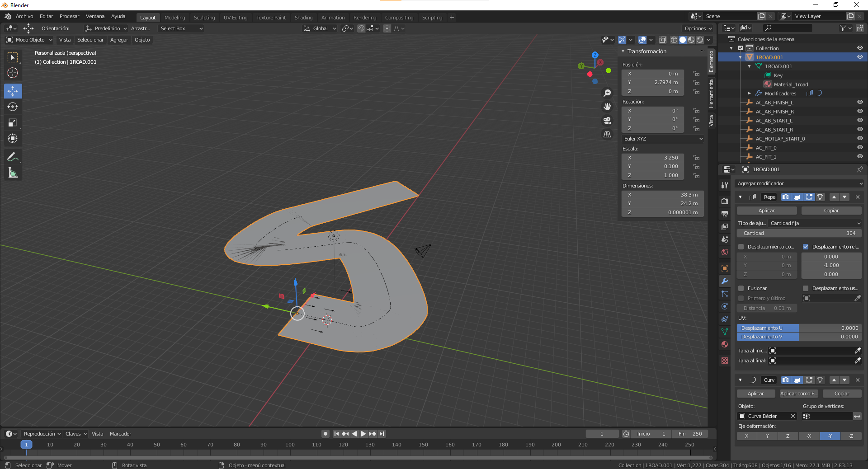Open the Cantidad fija fit type dropdown
The width and height of the screenshot is (868, 469).
(815, 223)
